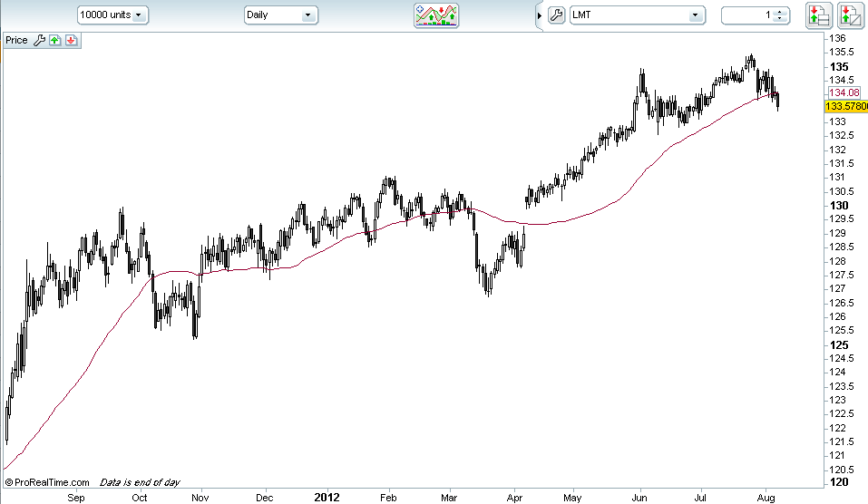
Task: Expand the trading toolbar collapse arrow
Action: click(539, 15)
